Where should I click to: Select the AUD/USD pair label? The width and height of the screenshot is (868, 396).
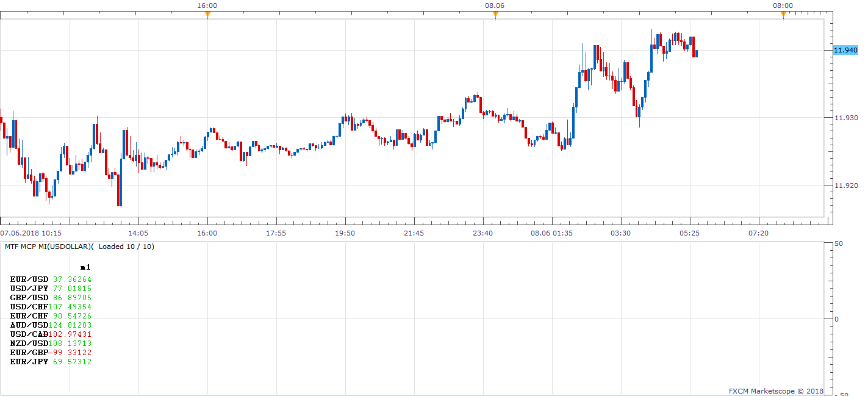(29, 325)
